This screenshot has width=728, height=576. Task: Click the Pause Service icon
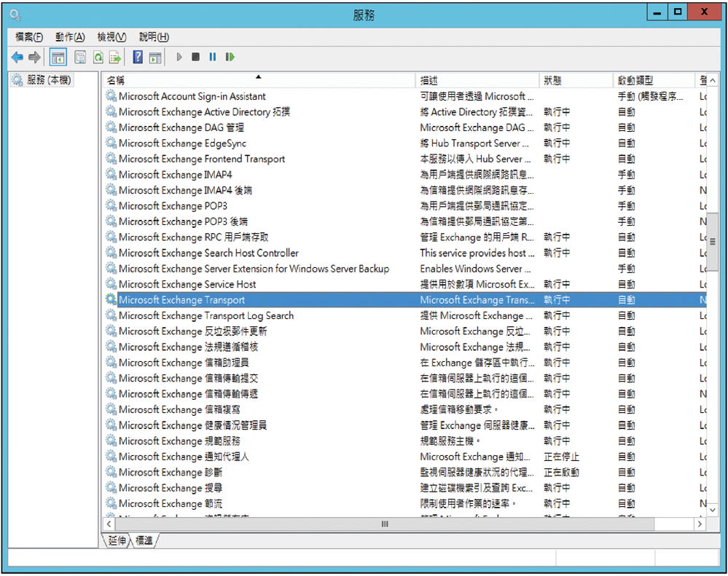click(212, 57)
